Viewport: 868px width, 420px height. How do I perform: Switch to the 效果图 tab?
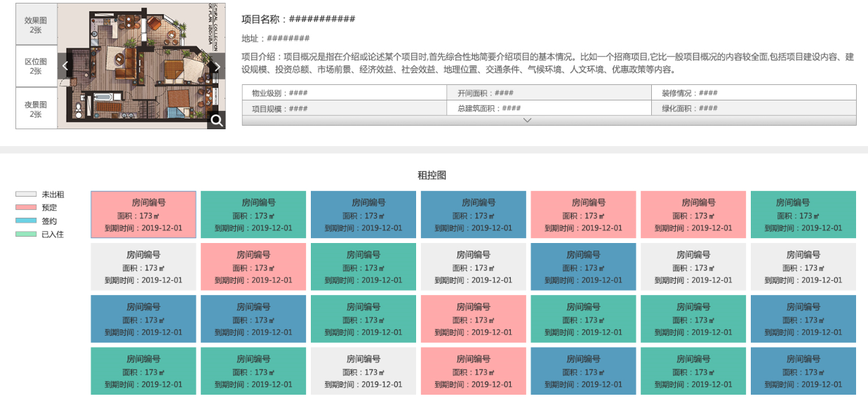[36, 25]
